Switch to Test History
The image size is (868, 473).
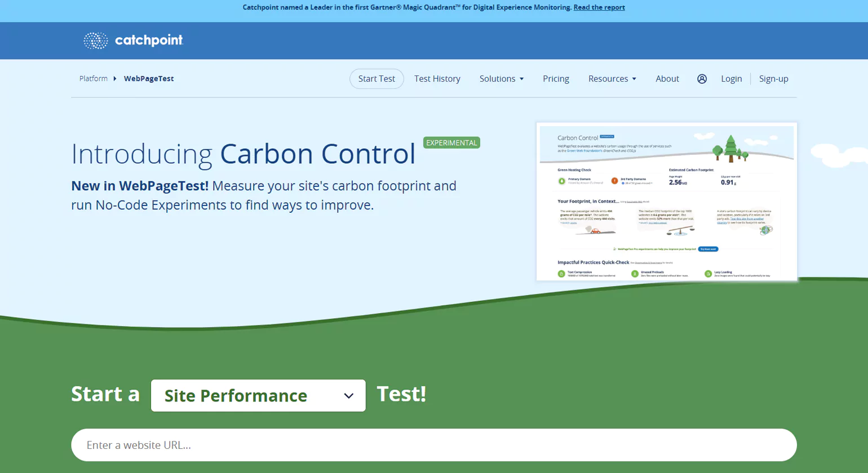pyautogui.click(x=437, y=79)
